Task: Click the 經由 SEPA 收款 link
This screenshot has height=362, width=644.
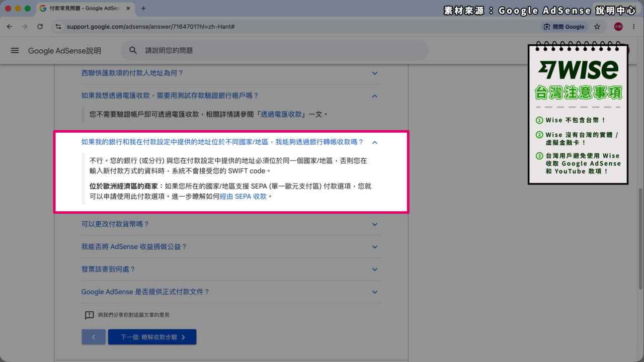Action: point(243,197)
